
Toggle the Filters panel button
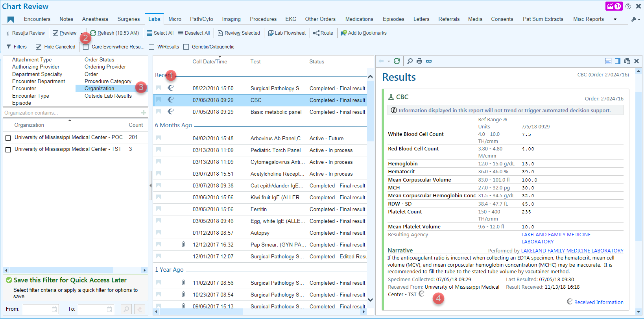click(x=17, y=47)
